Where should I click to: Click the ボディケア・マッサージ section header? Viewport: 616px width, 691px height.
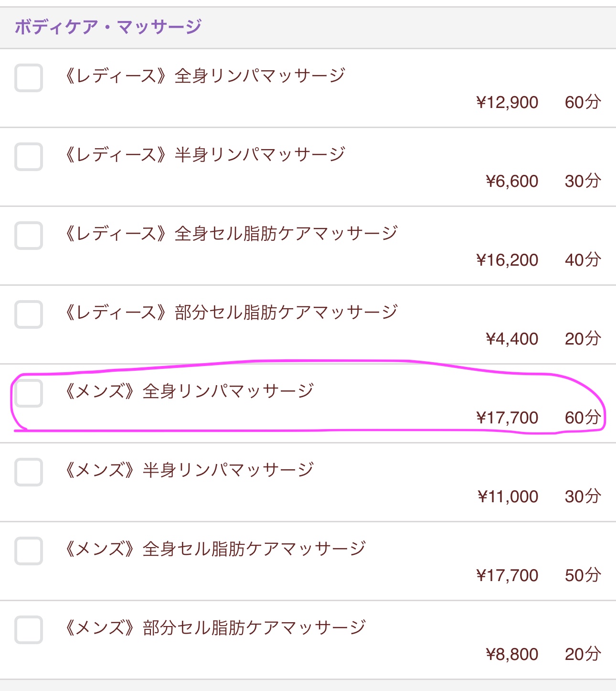pyautogui.click(x=108, y=27)
